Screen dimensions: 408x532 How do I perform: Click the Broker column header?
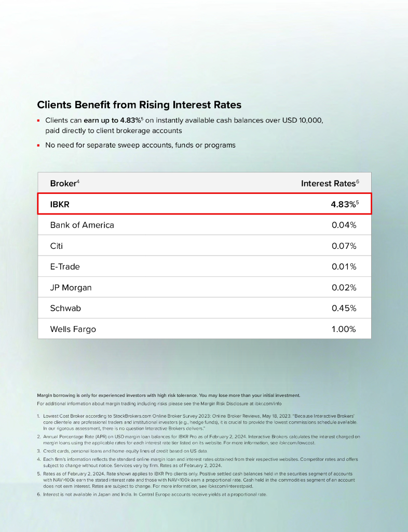[63, 183]
